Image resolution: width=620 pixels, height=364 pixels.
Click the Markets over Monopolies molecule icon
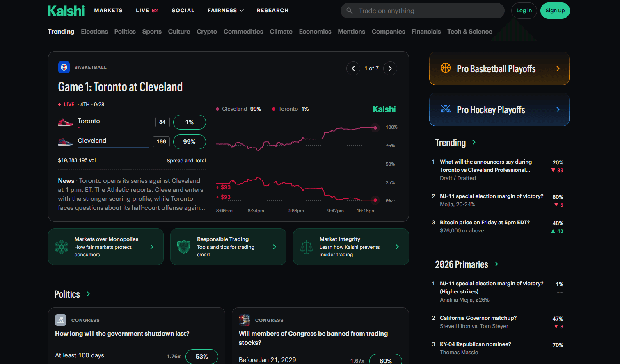point(62,247)
